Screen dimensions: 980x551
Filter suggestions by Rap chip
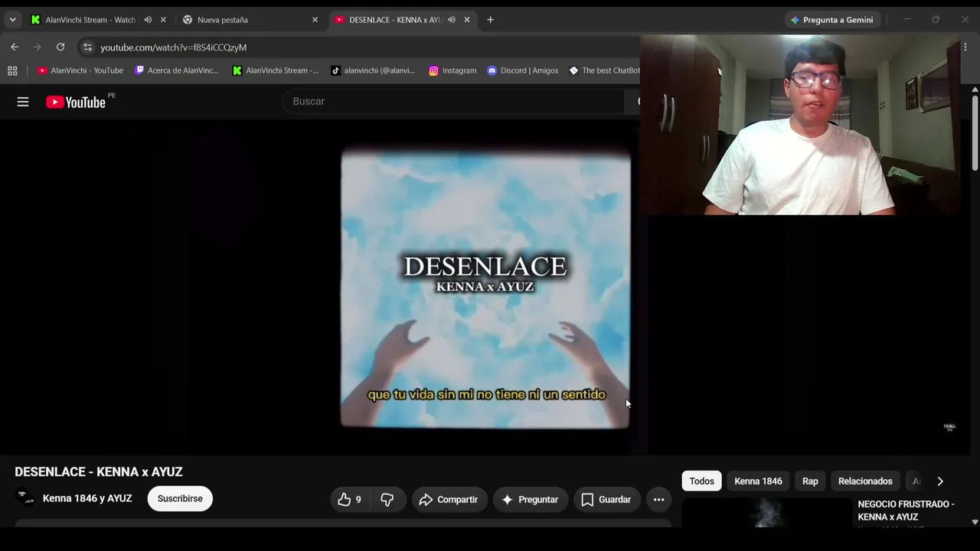tap(810, 481)
